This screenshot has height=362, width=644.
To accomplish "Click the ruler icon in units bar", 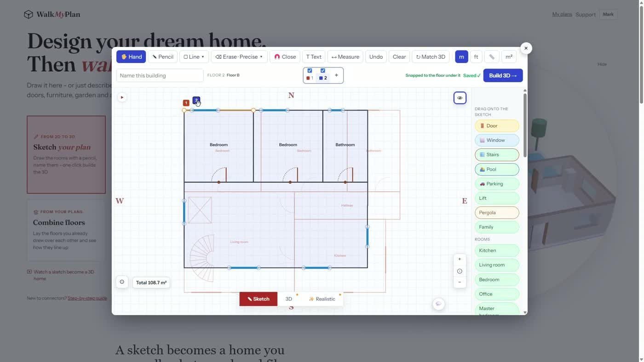I will (x=492, y=57).
